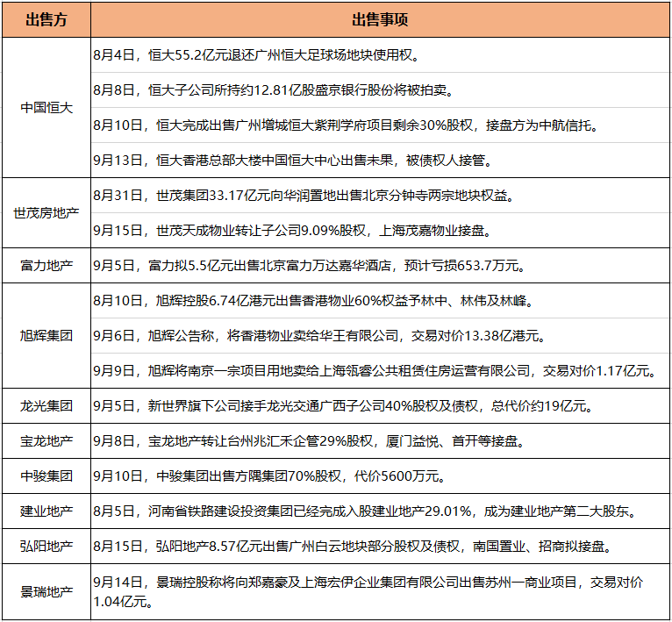Click the 弘阳地产 seller cell
The height and width of the screenshot is (622, 672).
(46, 547)
